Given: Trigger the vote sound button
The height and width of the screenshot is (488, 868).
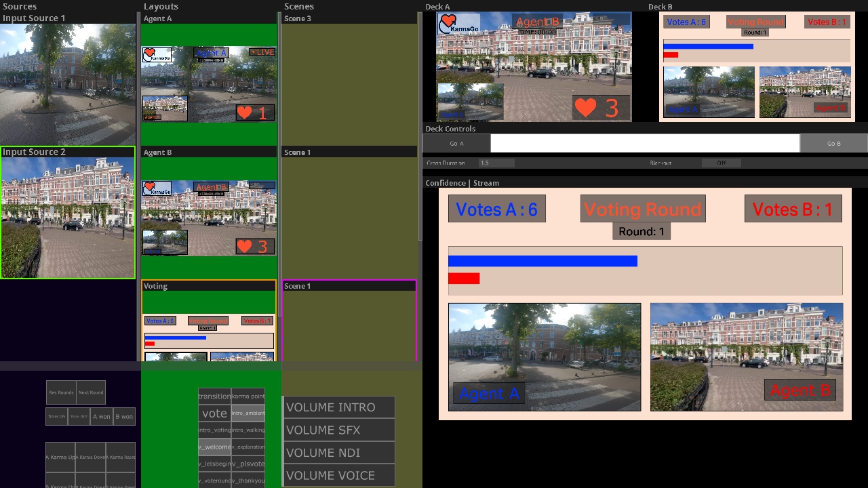Looking at the screenshot, I should pos(214,413).
